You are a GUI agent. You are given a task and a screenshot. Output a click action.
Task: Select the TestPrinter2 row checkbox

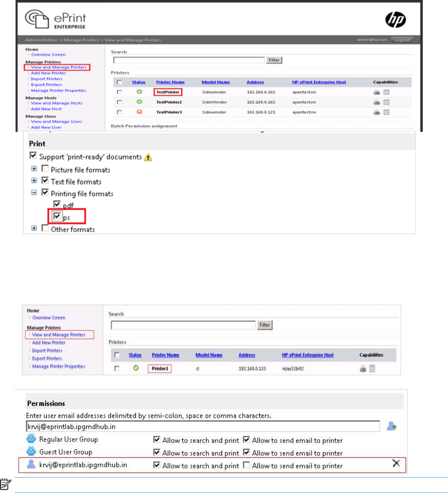coord(119,102)
